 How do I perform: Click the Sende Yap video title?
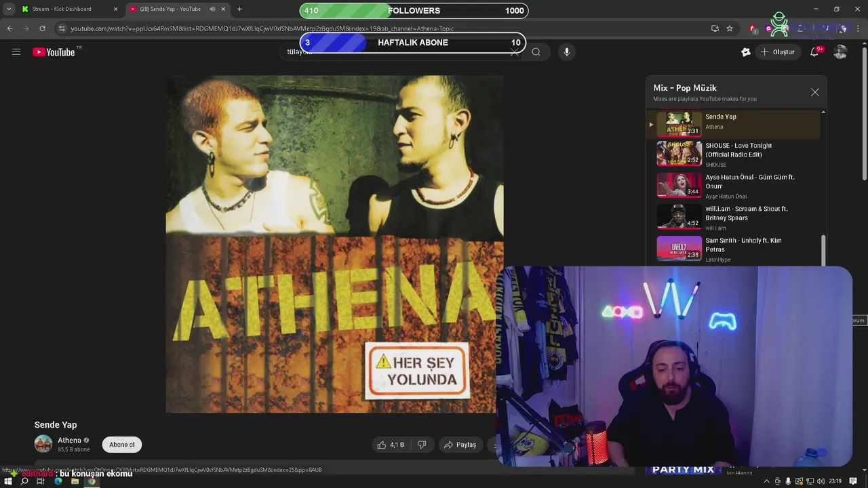(56, 425)
